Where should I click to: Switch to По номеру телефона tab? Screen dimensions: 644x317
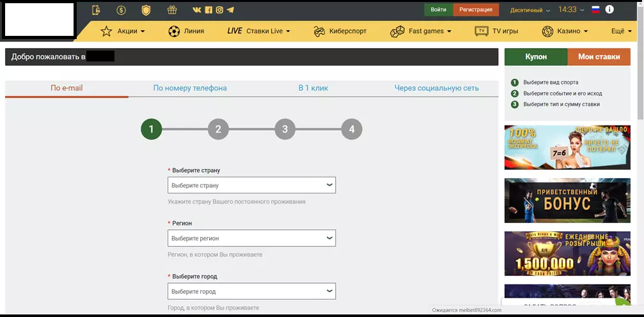pos(190,88)
